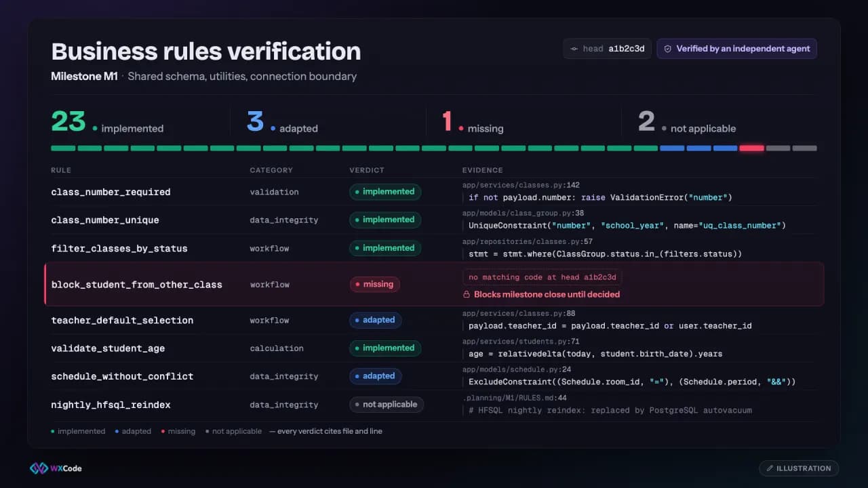Click the lock icon beside Blocks milestone close
Viewport: 868px width, 488px height.
point(467,294)
